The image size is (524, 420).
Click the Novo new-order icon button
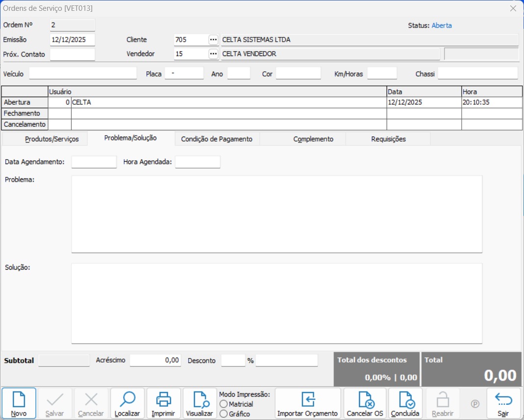coord(19,403)
